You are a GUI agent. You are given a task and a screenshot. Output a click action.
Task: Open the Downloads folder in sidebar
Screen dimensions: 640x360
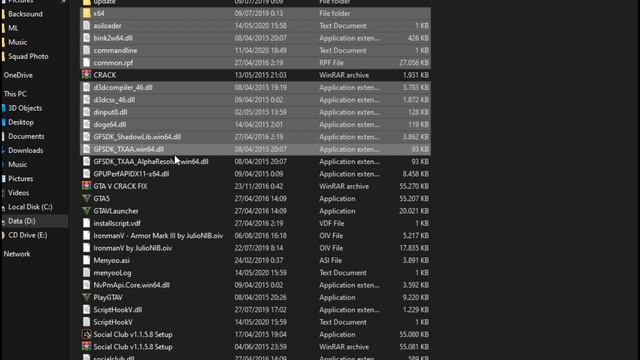point(25,150)
